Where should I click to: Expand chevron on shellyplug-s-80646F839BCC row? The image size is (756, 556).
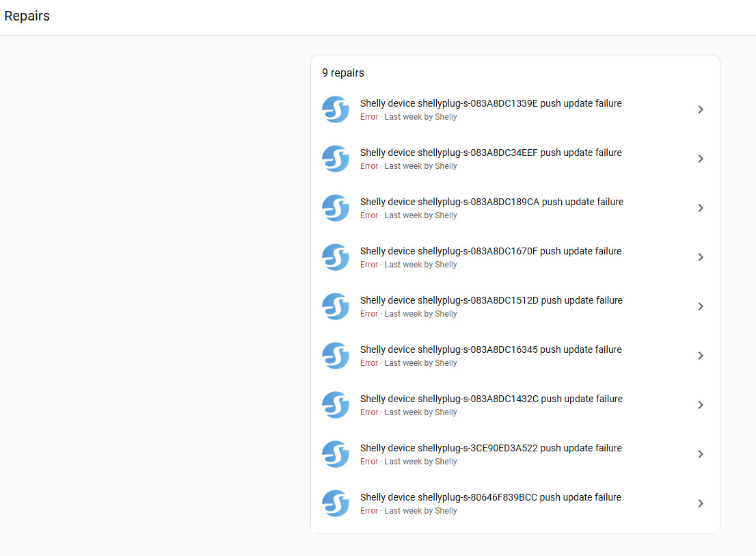[x=700, y=503]
